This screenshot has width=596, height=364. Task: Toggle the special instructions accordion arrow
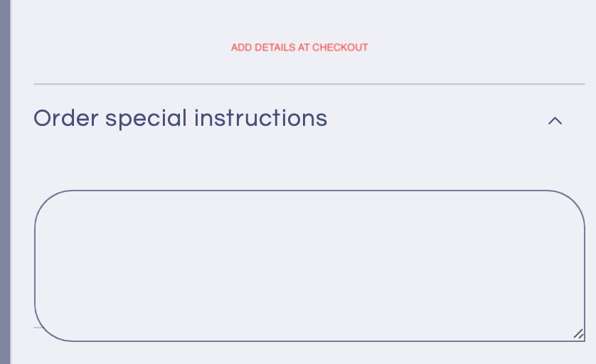click(x=555, y=121)
